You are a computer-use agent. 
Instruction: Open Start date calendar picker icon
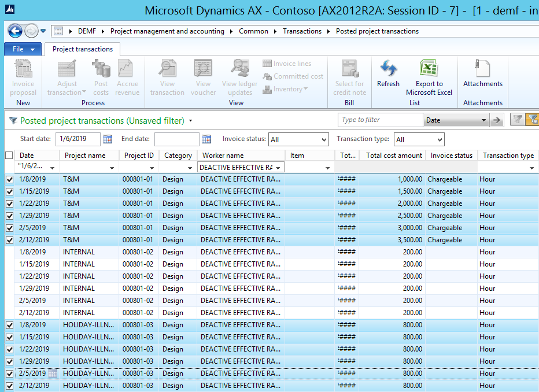coord(108,139)
